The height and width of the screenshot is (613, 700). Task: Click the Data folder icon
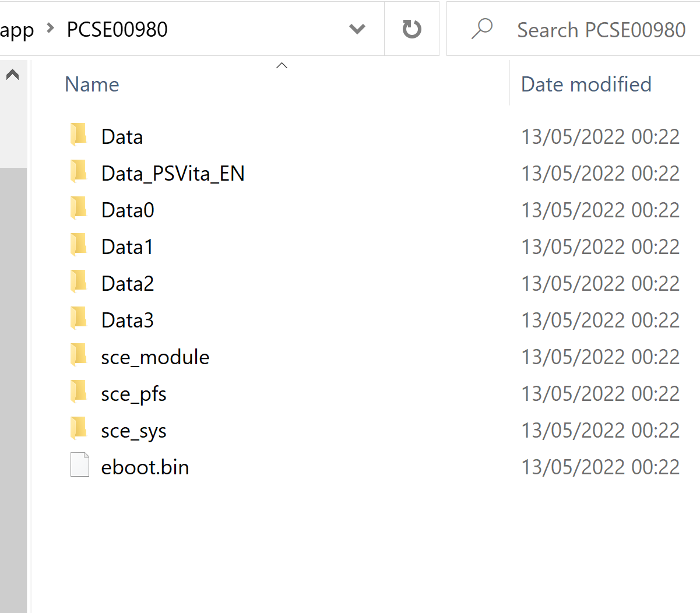pyautogui.click(x=79, y=135)
